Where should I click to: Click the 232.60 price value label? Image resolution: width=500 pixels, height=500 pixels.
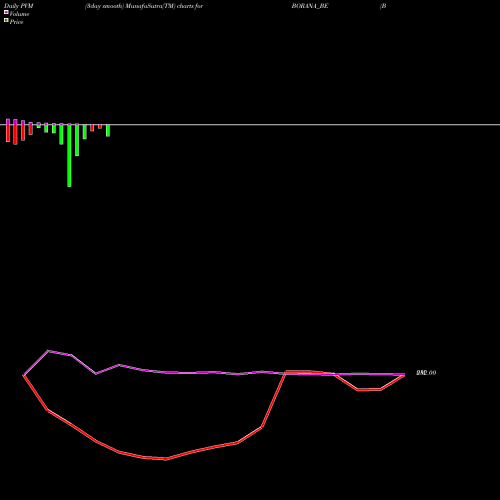click(x=426, y=373)
